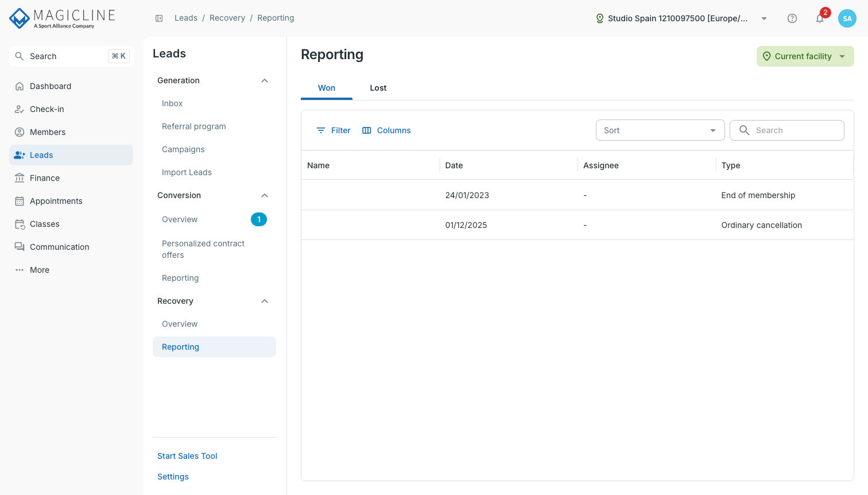Open the SA user avatar menu
The height and width of the screenshot is (495, 868).
[x=847, y=18]
